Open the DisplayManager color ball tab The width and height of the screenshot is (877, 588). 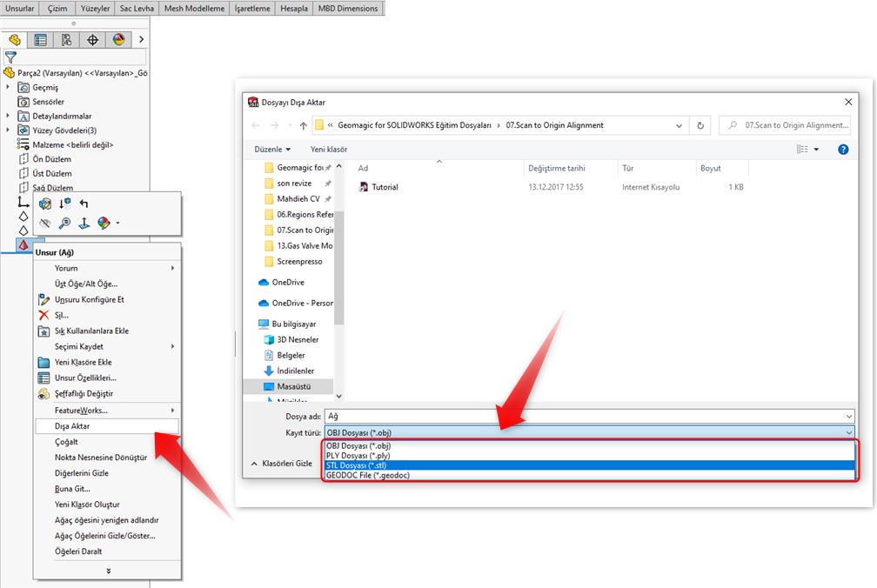pos(118,40)
